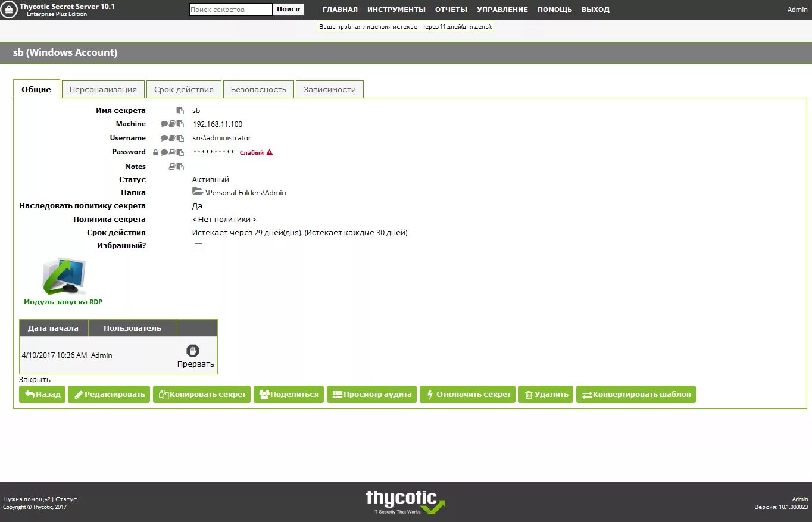Sort by Дата начала column header
This screenshot has height=522, width=812.
(x=53, y=328)
